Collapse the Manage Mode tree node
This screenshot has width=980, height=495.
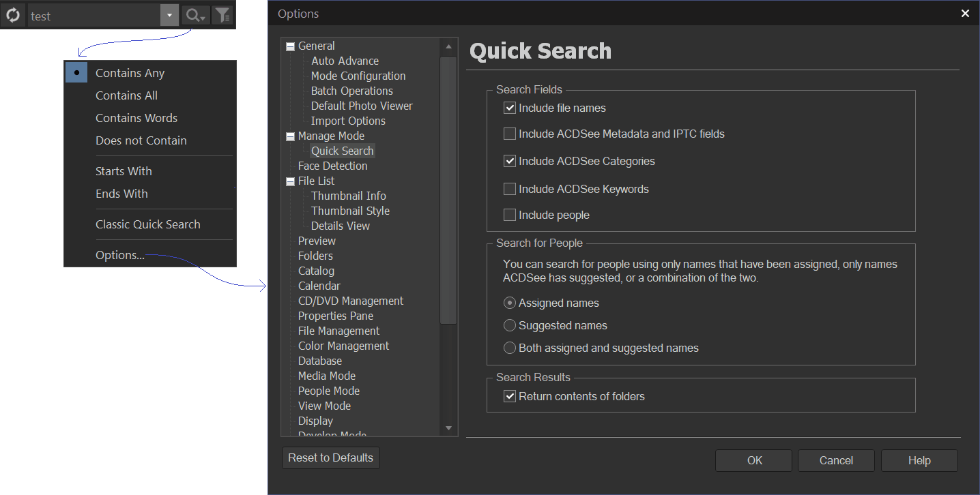290,136
